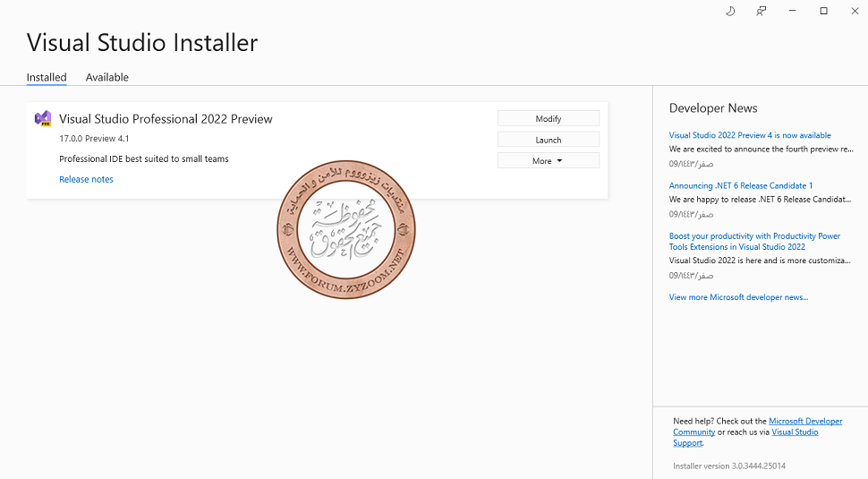Expand the More dropdown

(548, 160)
